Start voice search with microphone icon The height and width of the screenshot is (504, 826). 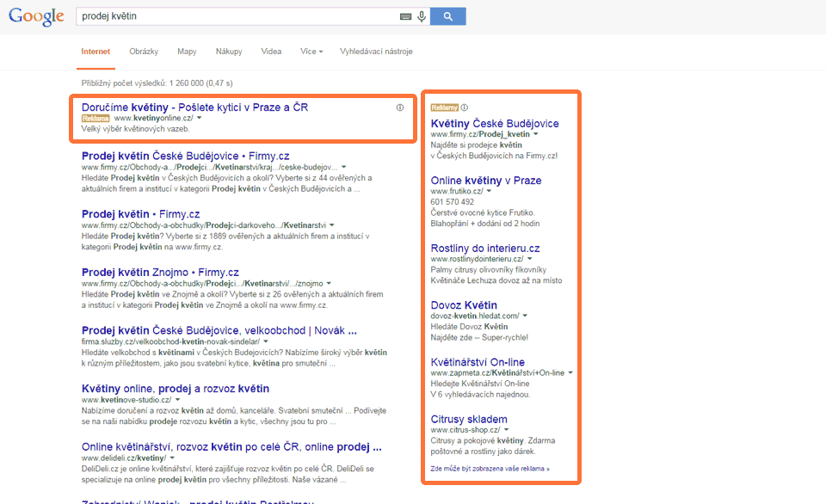422,17
